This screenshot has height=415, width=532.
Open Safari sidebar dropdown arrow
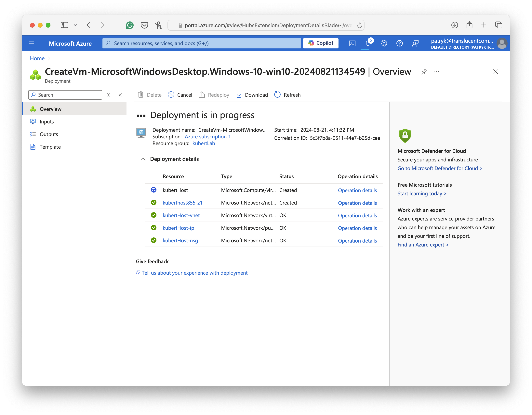tap(75, 25)
